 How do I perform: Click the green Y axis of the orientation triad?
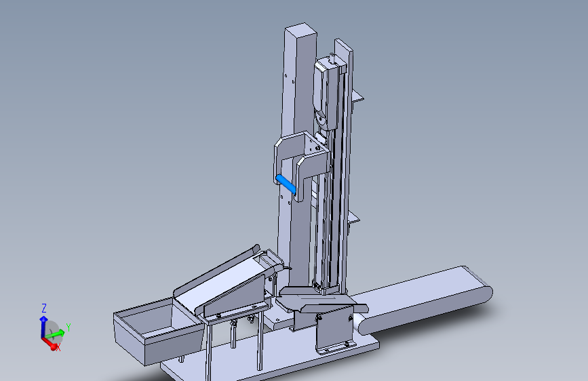coord(56,334)
